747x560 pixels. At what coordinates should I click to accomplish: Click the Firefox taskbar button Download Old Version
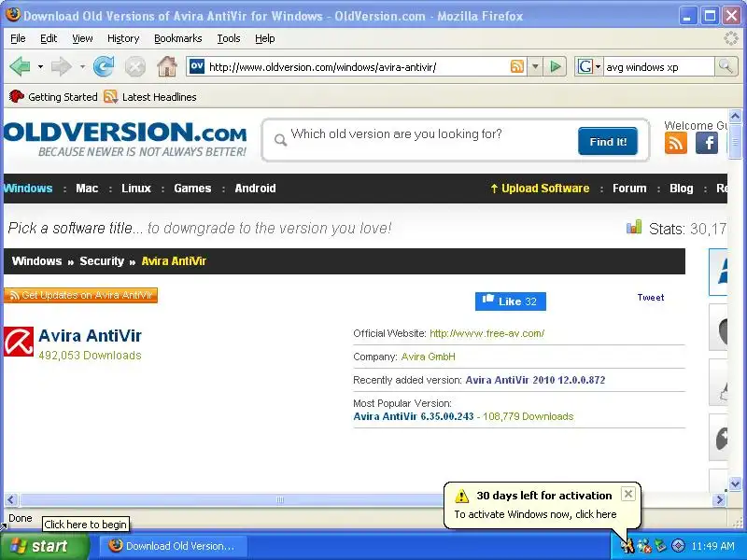(173, 546)
